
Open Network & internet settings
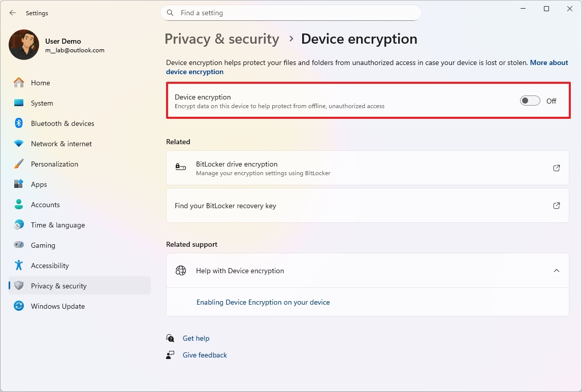pos(61,143)
